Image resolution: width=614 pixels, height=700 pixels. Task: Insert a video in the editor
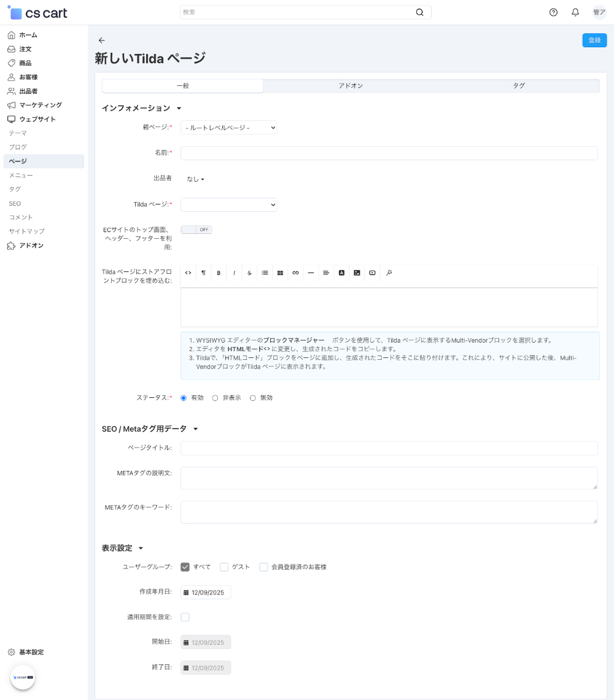pos(372,273)
